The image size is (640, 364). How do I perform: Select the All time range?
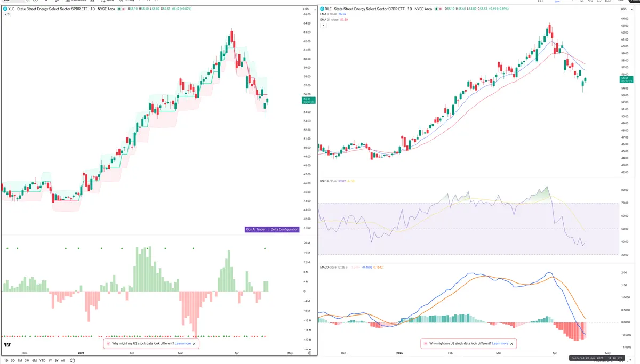[63, 361]
